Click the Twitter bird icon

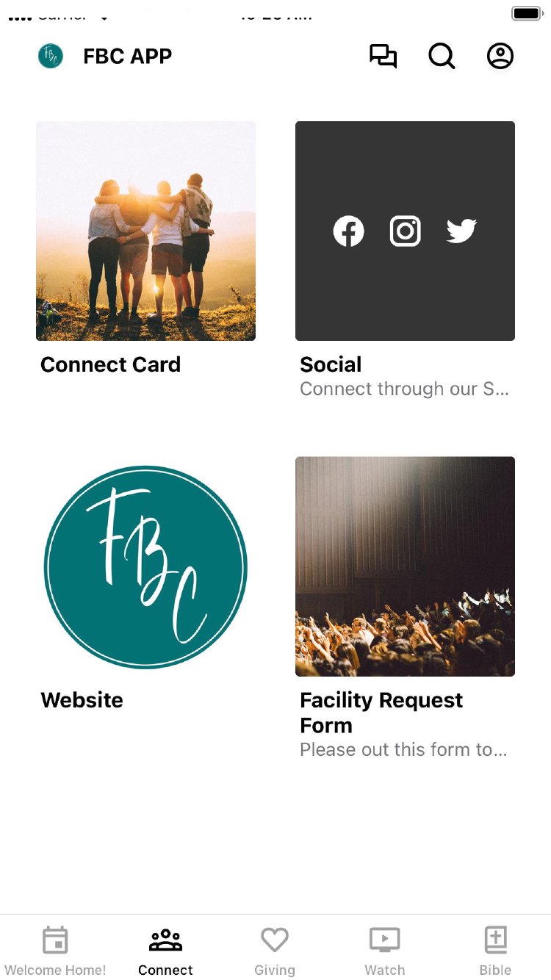461,231
